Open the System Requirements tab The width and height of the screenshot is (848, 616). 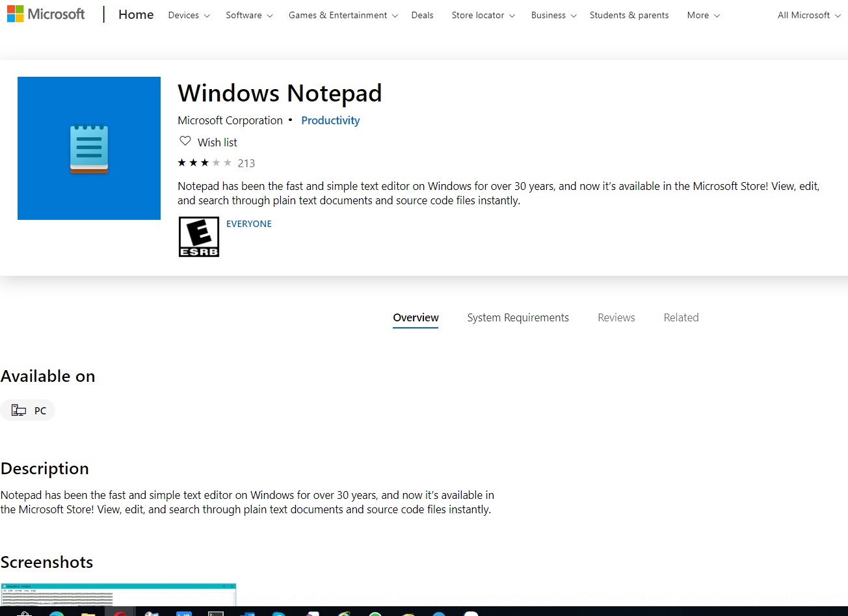[518, 317]
